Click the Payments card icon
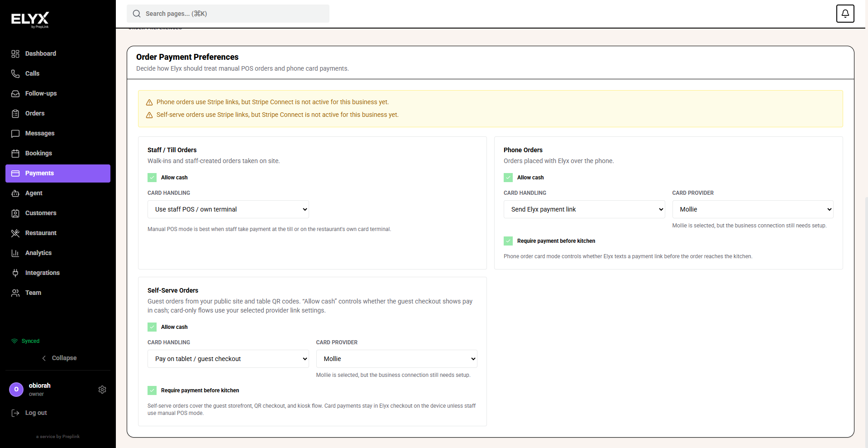868x448 pixels. 15,173
